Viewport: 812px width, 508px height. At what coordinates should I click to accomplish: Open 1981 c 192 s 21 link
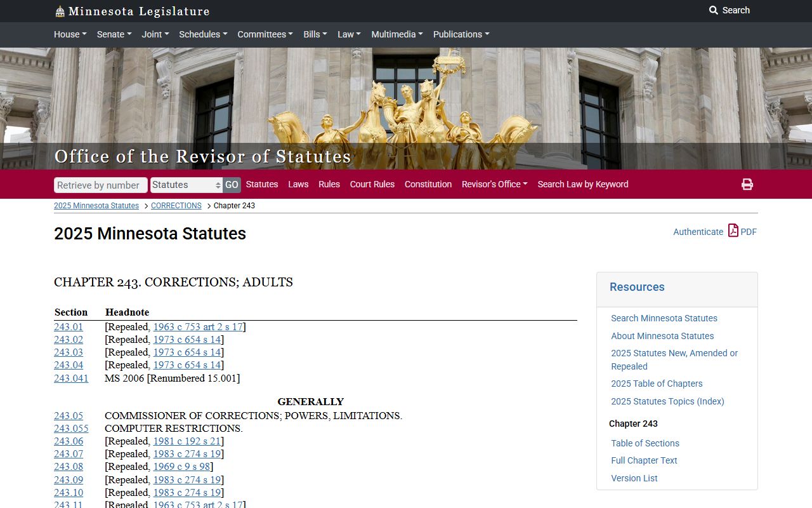point(187,441)
